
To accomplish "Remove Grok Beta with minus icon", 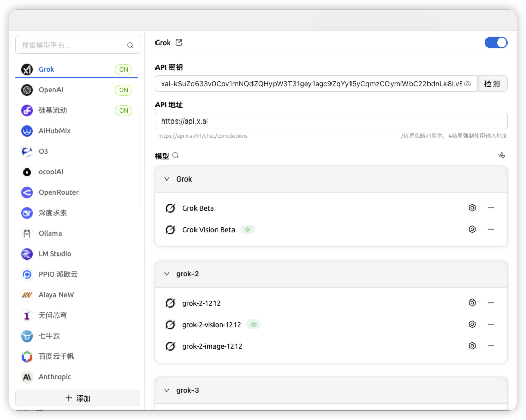I will [x=491, y=208].
